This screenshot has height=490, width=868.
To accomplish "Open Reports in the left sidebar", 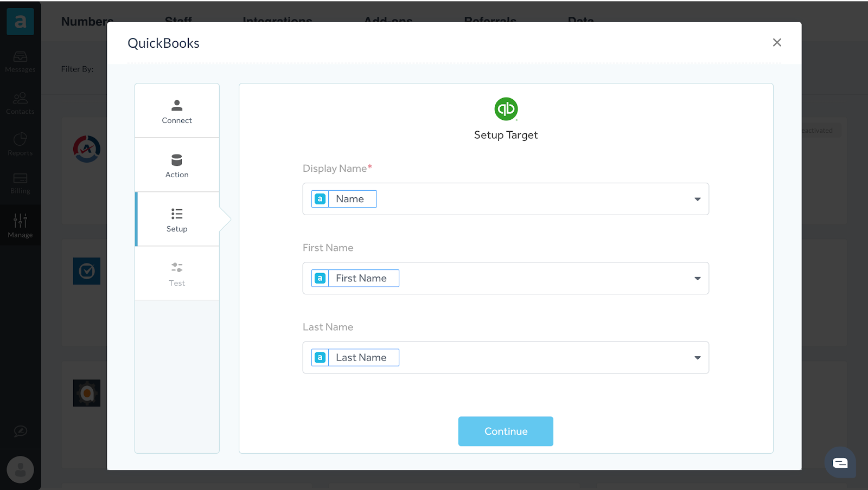I will tap(20, 145).
